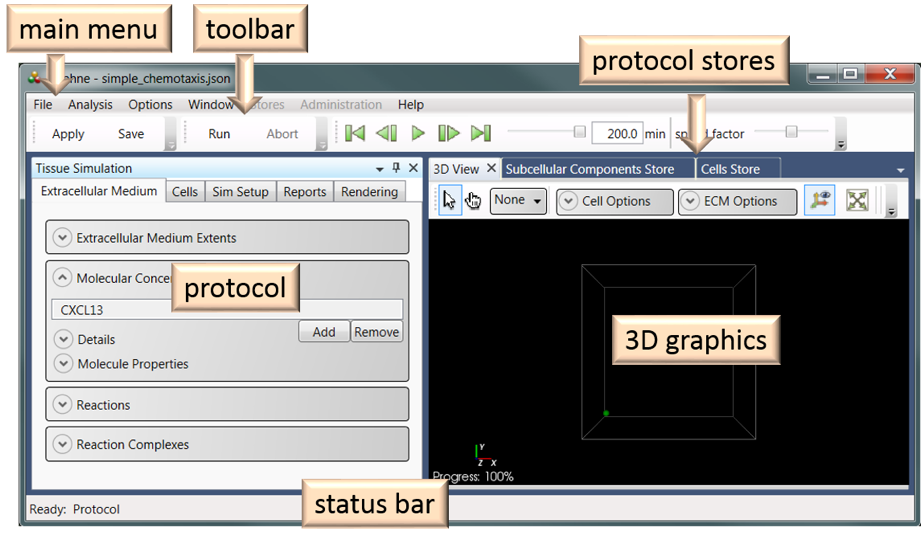Minimize the application window
Viewport: 921px width, 540px height.
point(823,74)
